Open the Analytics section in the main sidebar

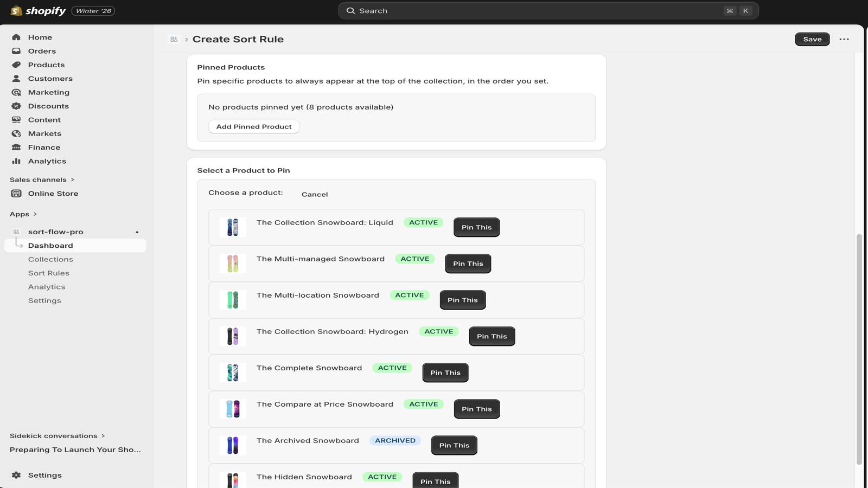[x=47, y=161]
